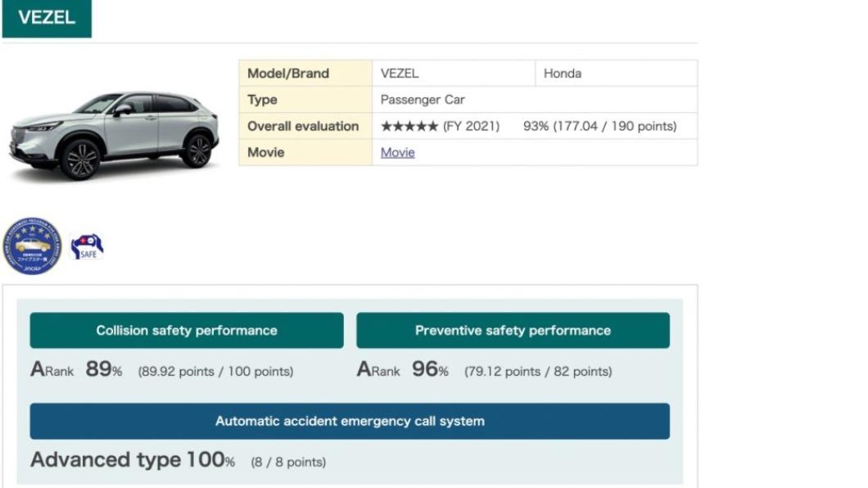Click the Movie label cell in the table
868x488 pixels.
tap(305, 152)
